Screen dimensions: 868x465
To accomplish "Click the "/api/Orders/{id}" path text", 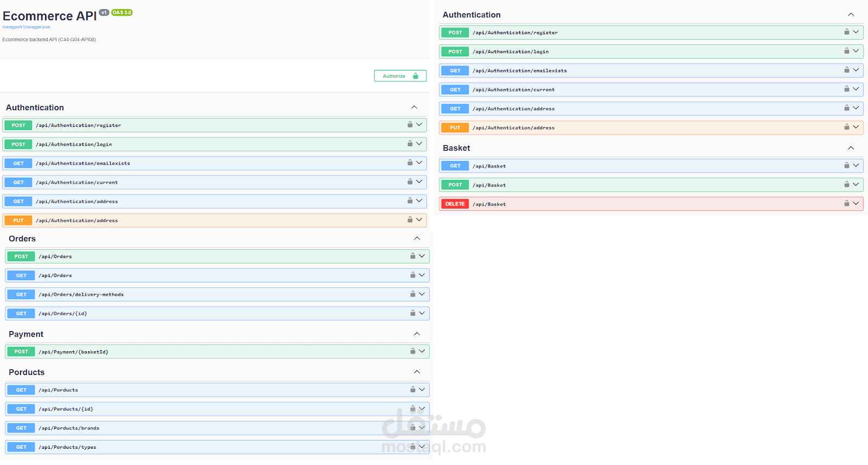I will click(63, 314).
